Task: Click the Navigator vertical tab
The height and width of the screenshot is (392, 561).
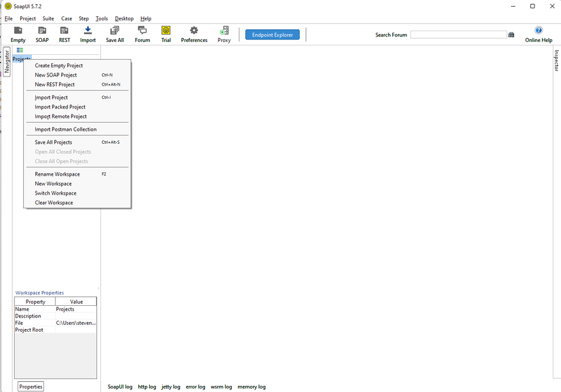Action: [6, 62]
